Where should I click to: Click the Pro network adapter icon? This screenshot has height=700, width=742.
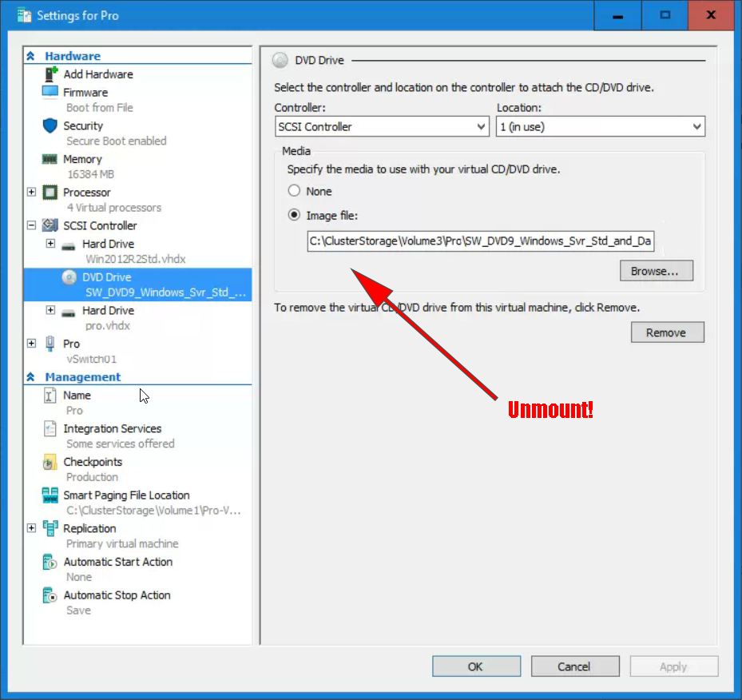coord(50,343)
